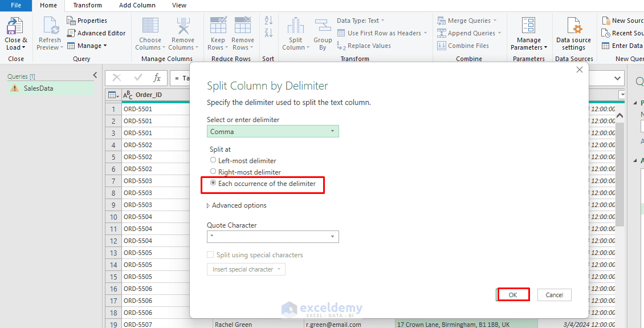Switch to the View tab

[x=179, y=5]
